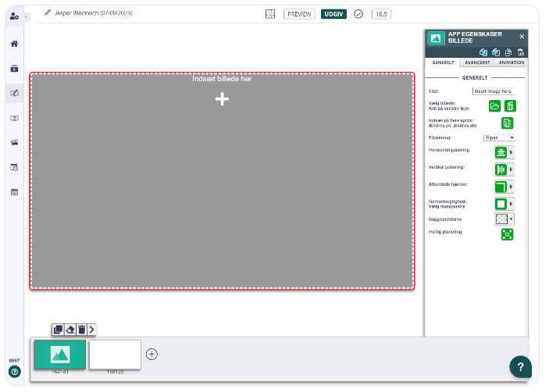Click the checkmark circle icon in top bar
Viewport: 549px width, 392px height.
pyautogui.click(x=358, y=14)
